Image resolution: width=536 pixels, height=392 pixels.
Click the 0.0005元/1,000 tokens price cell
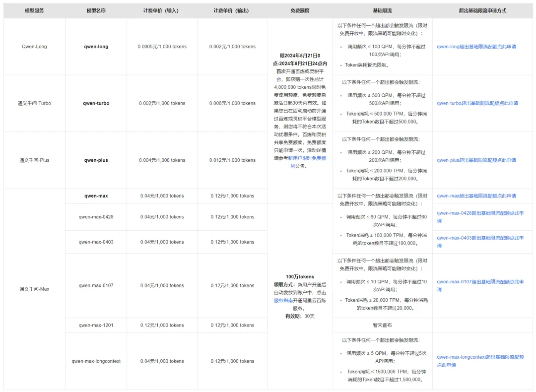(x=162, y=47)
